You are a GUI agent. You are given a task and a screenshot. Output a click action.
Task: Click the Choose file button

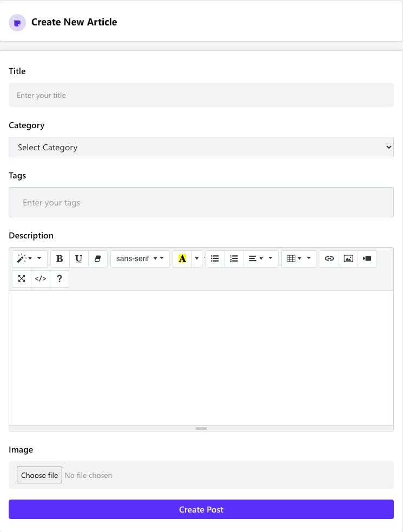coord(39,475)
